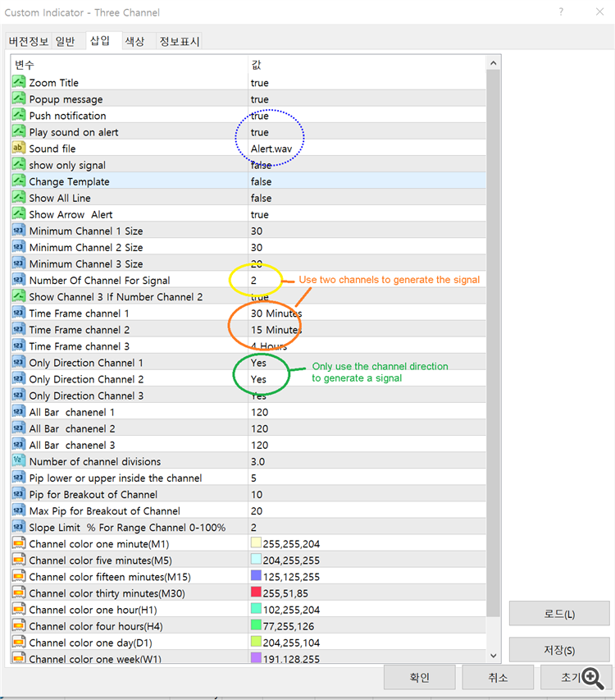Toggle the Popup message true value
Screen dimensions: 615x700
[260, 99]
